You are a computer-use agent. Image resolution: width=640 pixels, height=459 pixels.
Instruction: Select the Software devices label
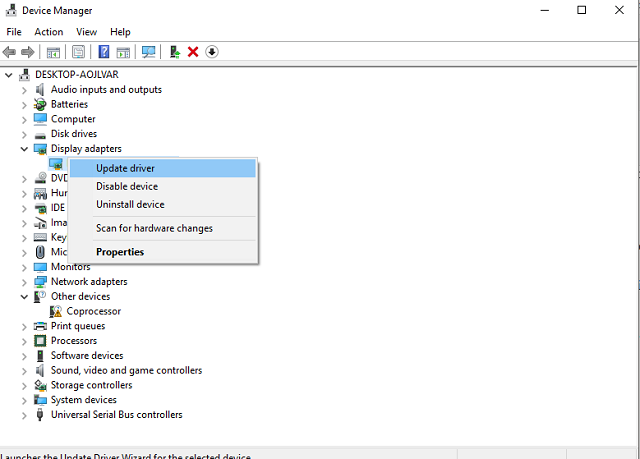pos(87,355)
